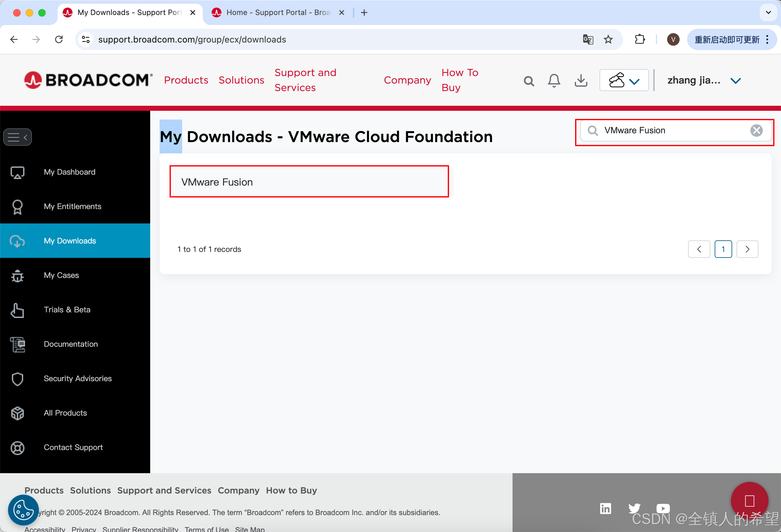Viewport: 781px width, 532px height.
Task: Open the notifications bell
Action: pyautogui.click(x=554, y=81)
